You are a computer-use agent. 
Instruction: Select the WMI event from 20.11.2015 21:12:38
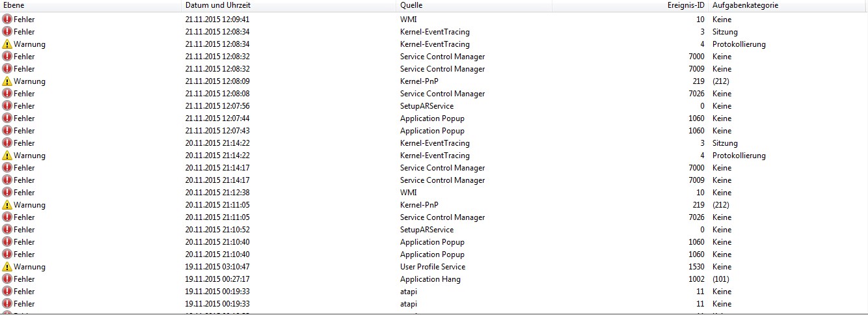pos(434,193)
